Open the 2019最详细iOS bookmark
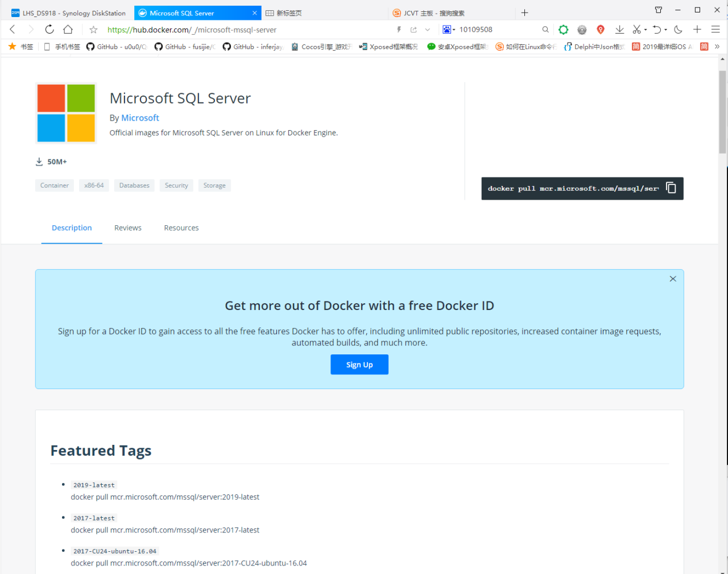The width and height of the screenshot is (728, 574). 663,47
